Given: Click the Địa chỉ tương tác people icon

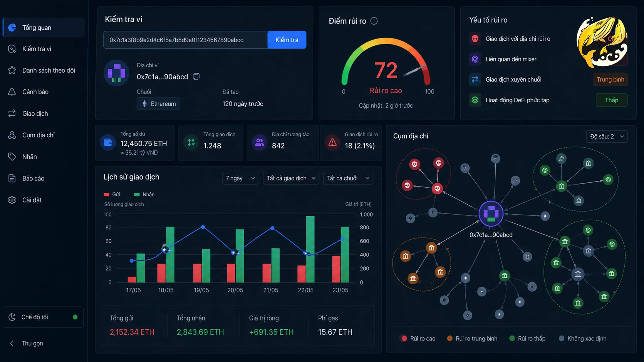Looking at the screenshot, I should coord(260,142).
